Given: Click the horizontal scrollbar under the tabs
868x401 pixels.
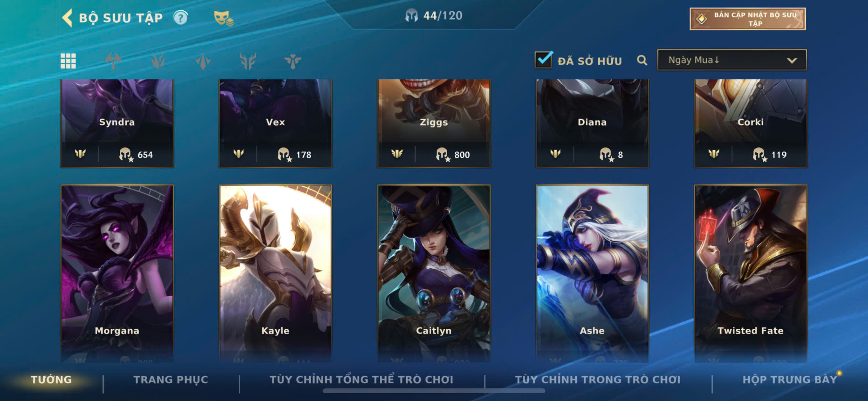Looking at the screenshot, I should [x=433, y=391].
